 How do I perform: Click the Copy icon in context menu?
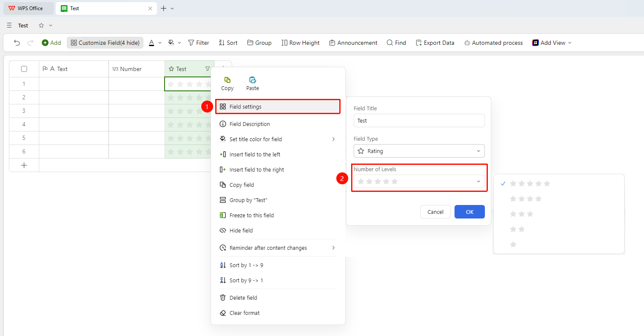pos(227,80)
